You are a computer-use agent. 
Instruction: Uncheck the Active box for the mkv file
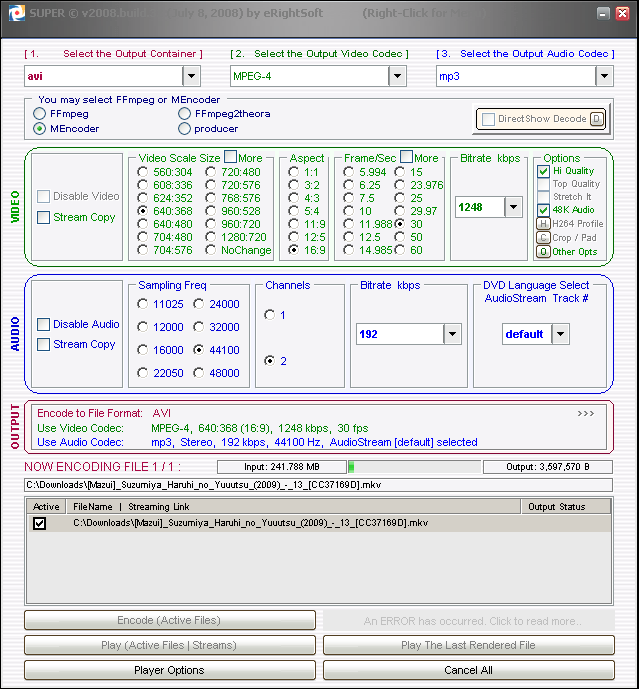pyautogui.click(x=40, y=523)
